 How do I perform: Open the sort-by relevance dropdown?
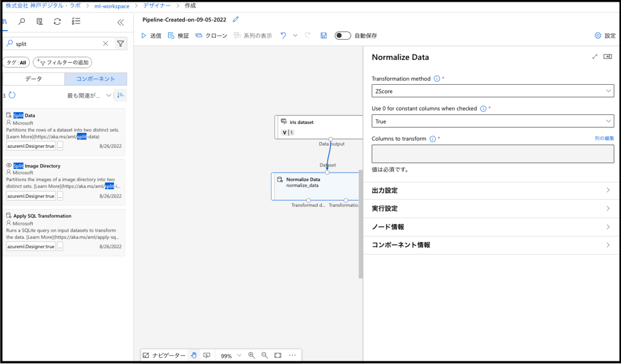(x=90, y=95)
